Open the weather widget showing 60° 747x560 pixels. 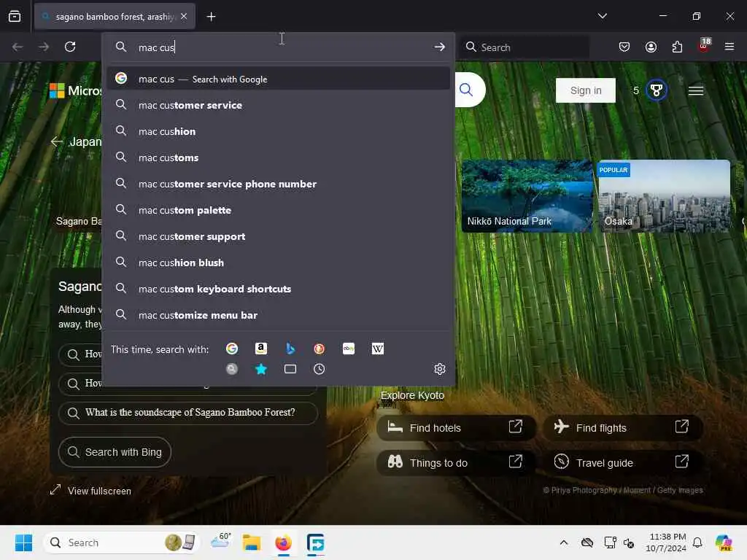coord(220,542)
